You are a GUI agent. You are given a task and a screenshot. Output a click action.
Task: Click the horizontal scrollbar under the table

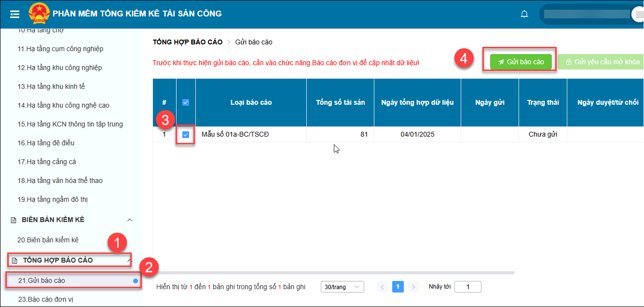(x=333, y=273)
